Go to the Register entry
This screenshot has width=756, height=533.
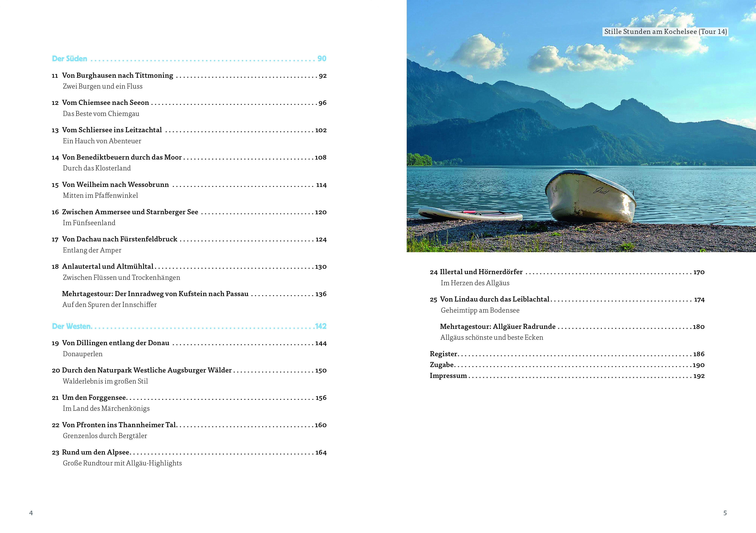coord(444,354)
